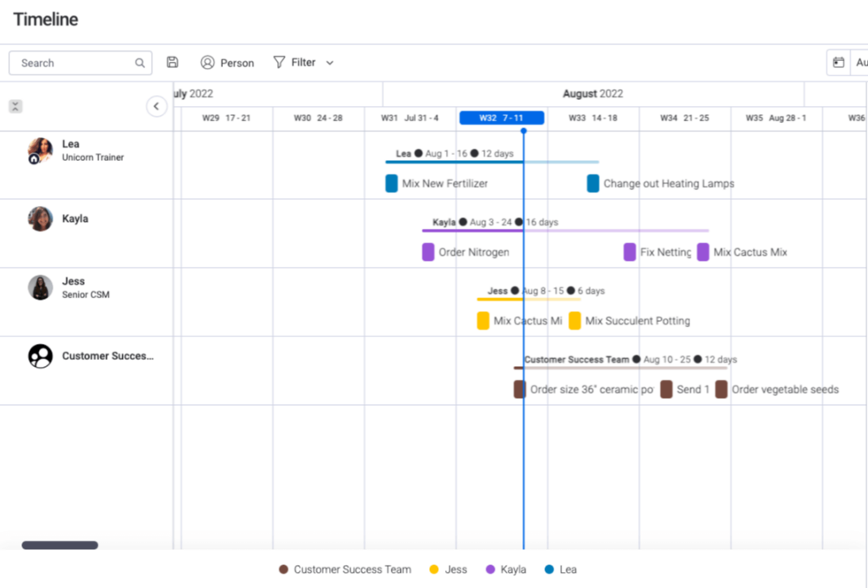The width and height of the screenshot is (868, 588).
Task: Select the highlighted W32 7-11 week header
Action: [x=501, y=118]
